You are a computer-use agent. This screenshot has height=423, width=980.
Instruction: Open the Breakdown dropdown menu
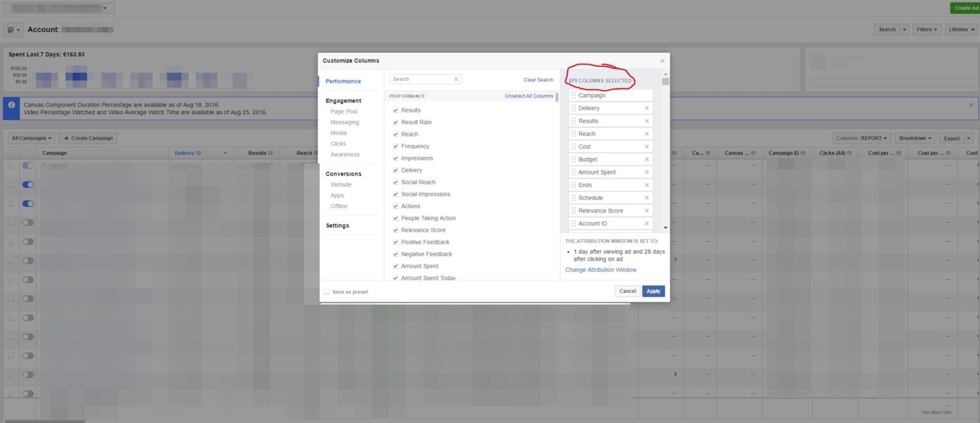tap(915, 138)
